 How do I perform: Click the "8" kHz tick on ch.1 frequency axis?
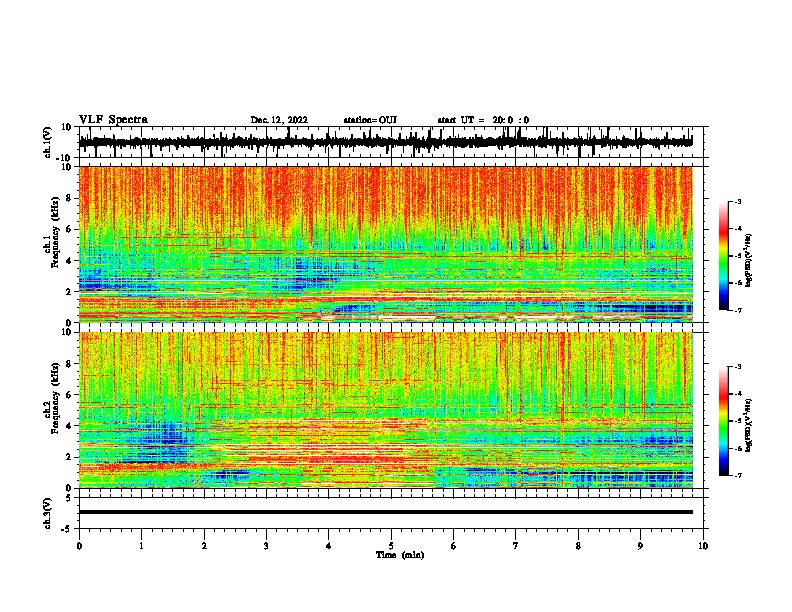point(69,198)
